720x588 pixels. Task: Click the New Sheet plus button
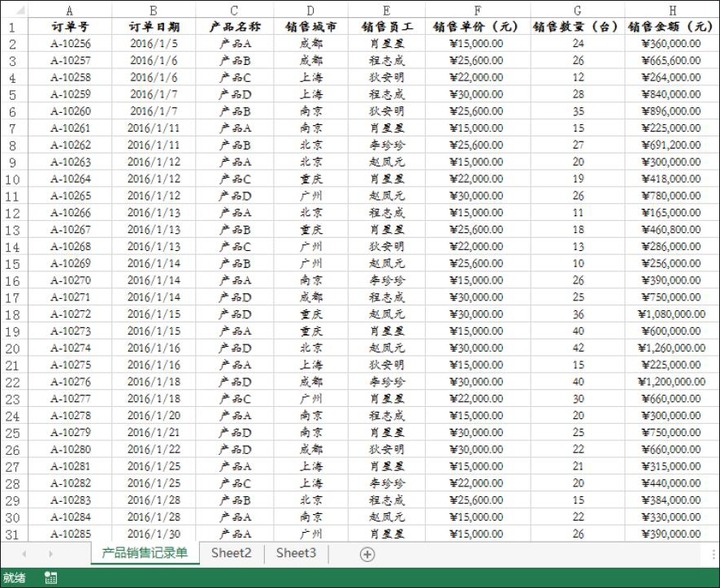[x=367, y=554]
